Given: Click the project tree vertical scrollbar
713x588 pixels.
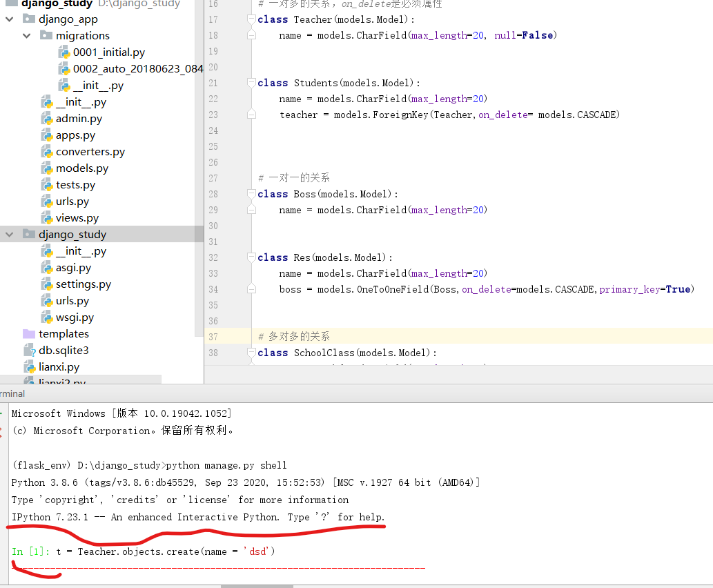Looking at the screenshot, I should click(199, 168).
